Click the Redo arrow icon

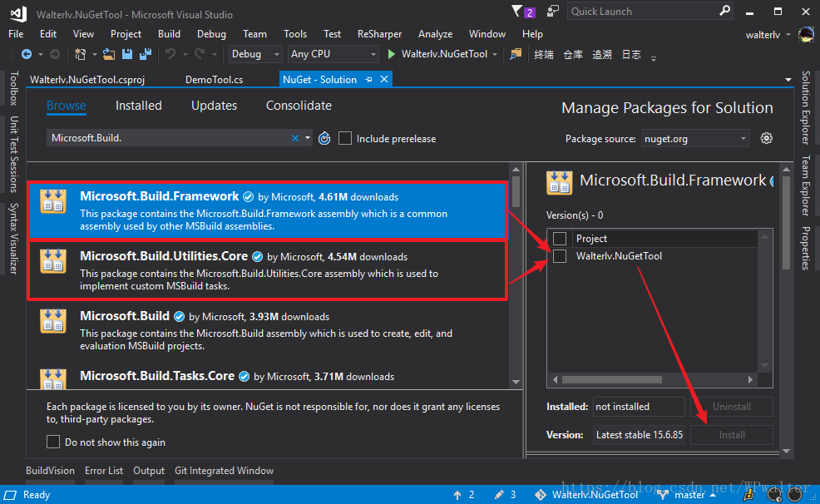pos(200,54)
